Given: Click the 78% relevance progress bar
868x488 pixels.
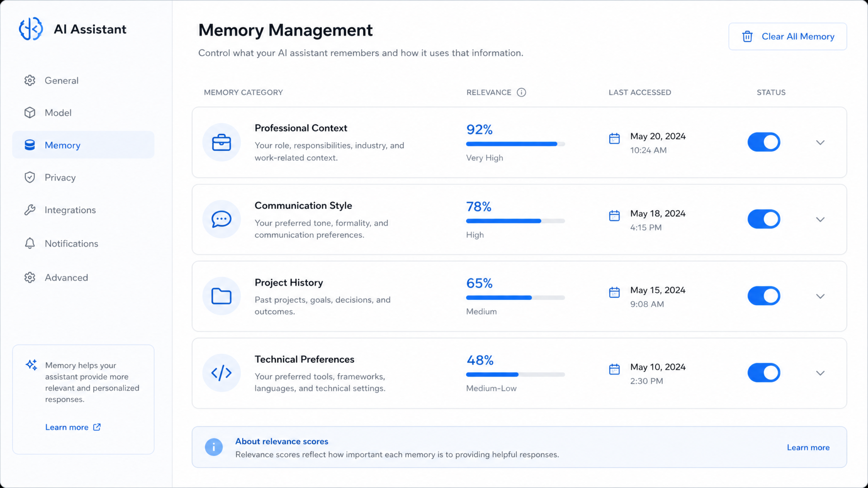Looking at the screenshot, I should (515, 221).
